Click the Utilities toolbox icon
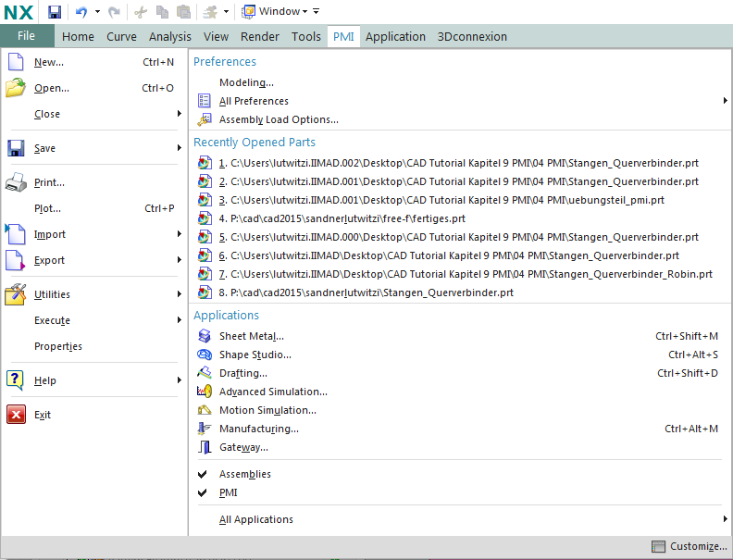This screenshot has height=560, width=733. tap(16, 294)
